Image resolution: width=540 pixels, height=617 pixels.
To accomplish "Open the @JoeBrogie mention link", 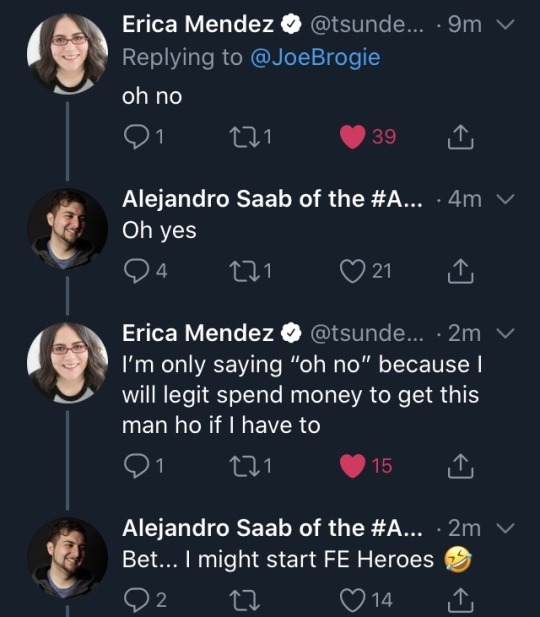I will click(315, 57).
